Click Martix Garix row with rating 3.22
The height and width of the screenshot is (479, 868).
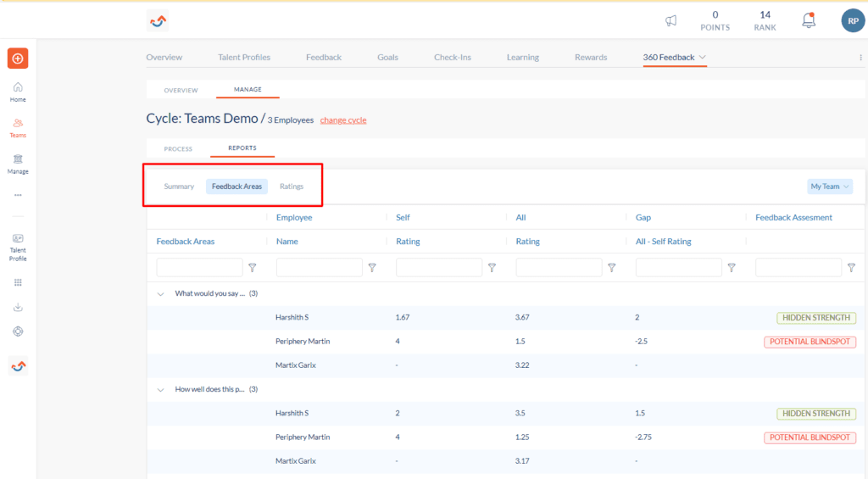tap(506, 365)
